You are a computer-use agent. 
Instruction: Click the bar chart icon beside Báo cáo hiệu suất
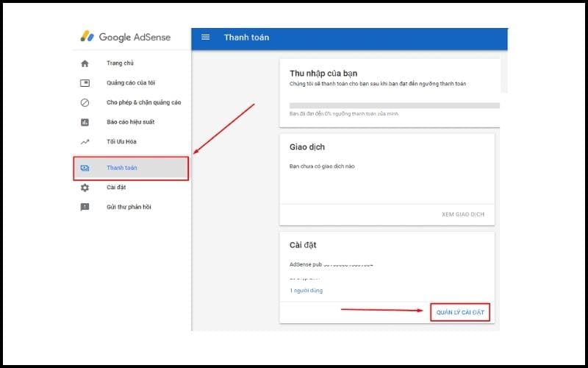click(85, 122)
